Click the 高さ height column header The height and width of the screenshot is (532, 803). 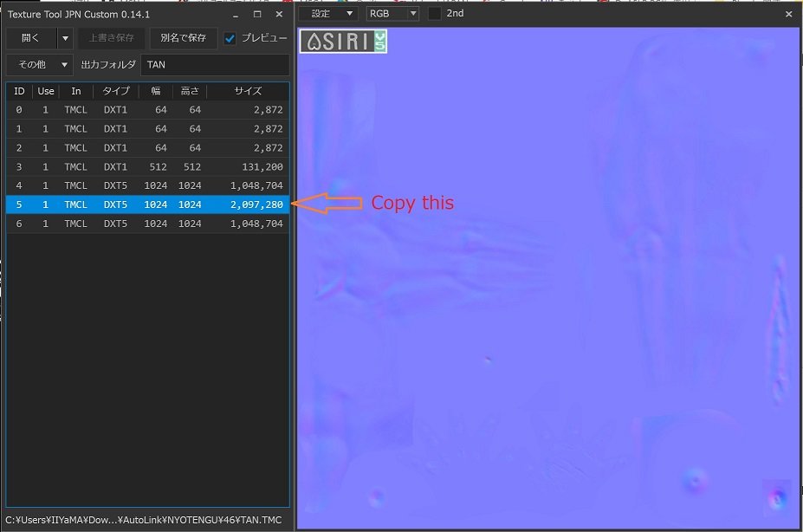190,91
